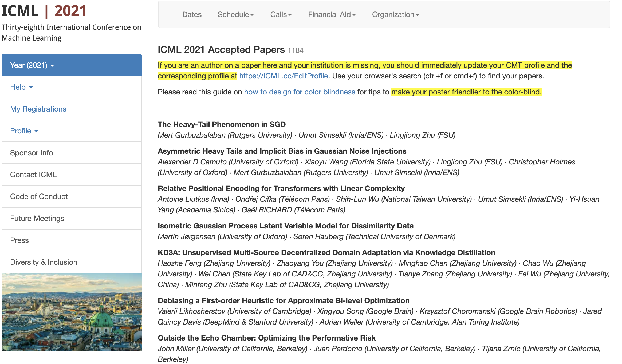Open the Calls dropdown menu

pos(281,15)
